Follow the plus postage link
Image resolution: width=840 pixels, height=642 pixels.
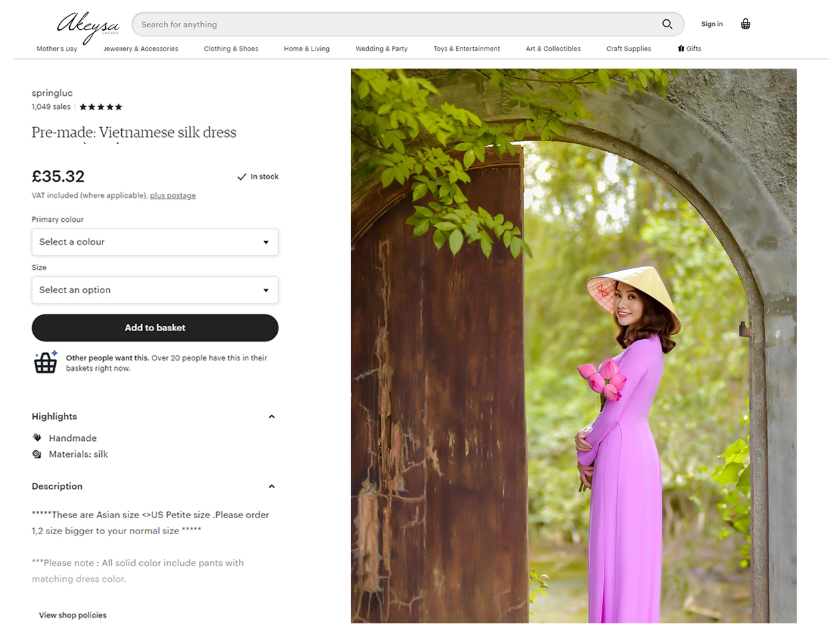coord(172,196)
